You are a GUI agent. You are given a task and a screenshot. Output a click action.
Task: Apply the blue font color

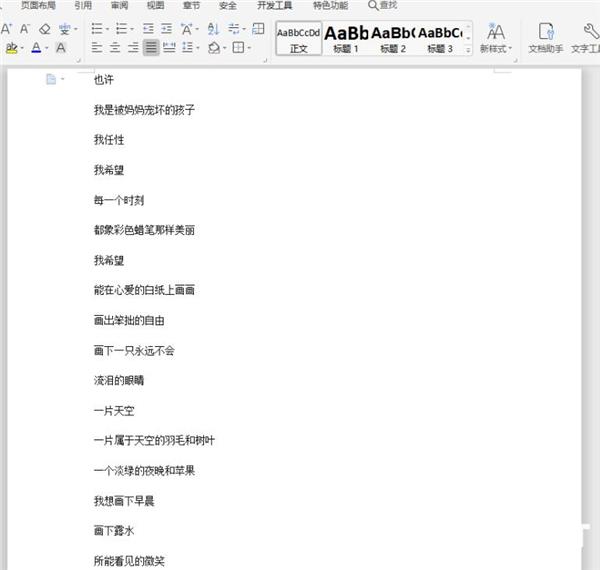pyautogui.click(x=36, y=48)
